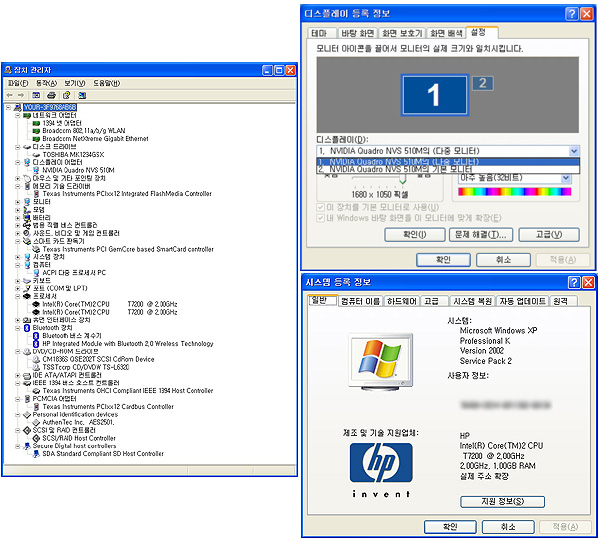Toggle 내 Windows 바탕 화면 확장 checkbox
Viewport: 600px width, 541px height.
tap(320, 218)
